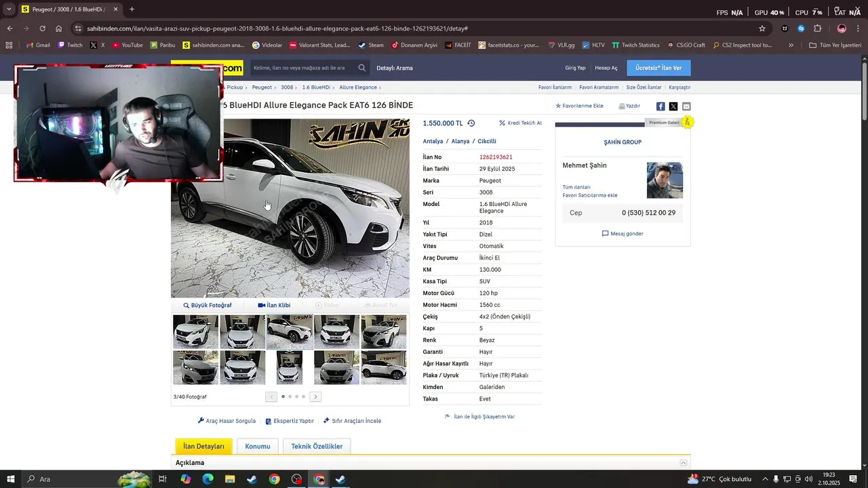Collapse the Açıklama section
Viewport: 868px width, 488px height.
coord(684,463)
